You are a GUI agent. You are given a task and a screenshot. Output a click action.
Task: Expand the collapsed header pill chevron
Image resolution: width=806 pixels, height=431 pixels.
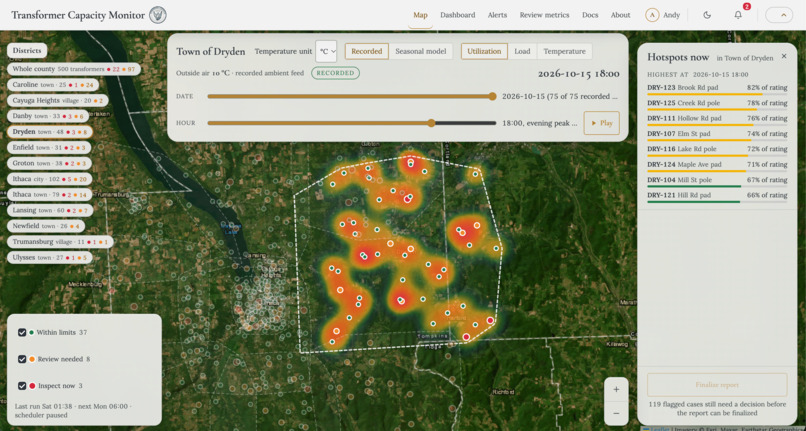(779, 15)
